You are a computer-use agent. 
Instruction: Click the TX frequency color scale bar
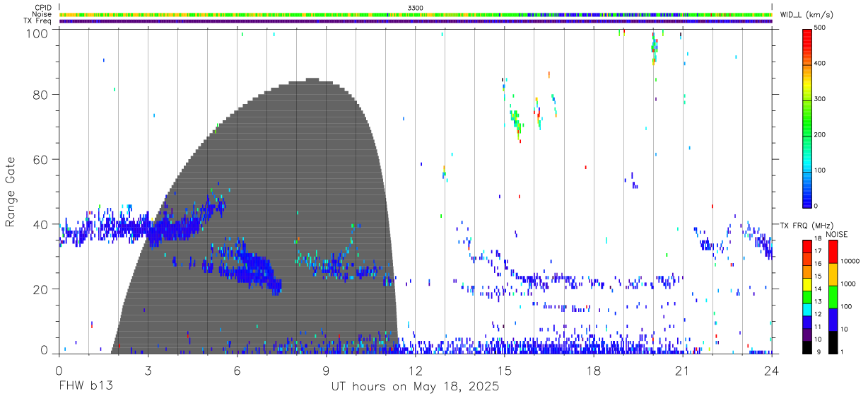click(x=807, y=296)
